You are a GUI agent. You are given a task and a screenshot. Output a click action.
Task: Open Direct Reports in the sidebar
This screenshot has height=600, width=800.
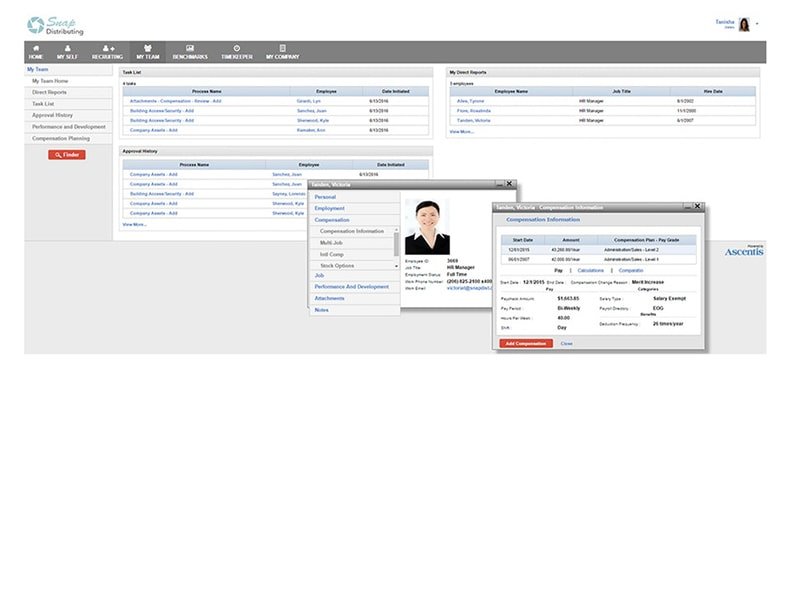(x=49, y=92)
